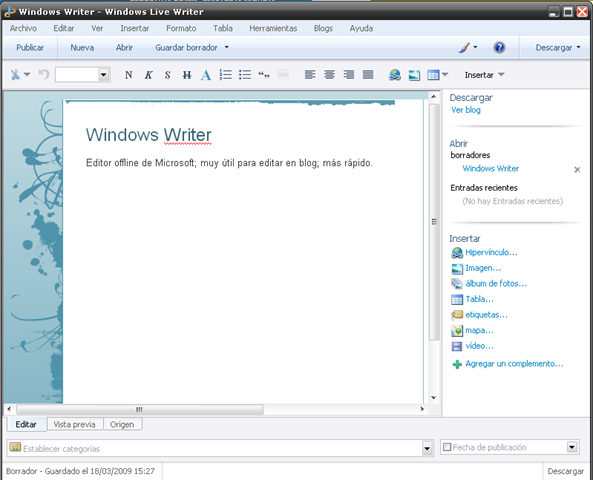Toggle strikethrough (H) formatting
This screenshot has height=480, width=593.
point(187,75)
